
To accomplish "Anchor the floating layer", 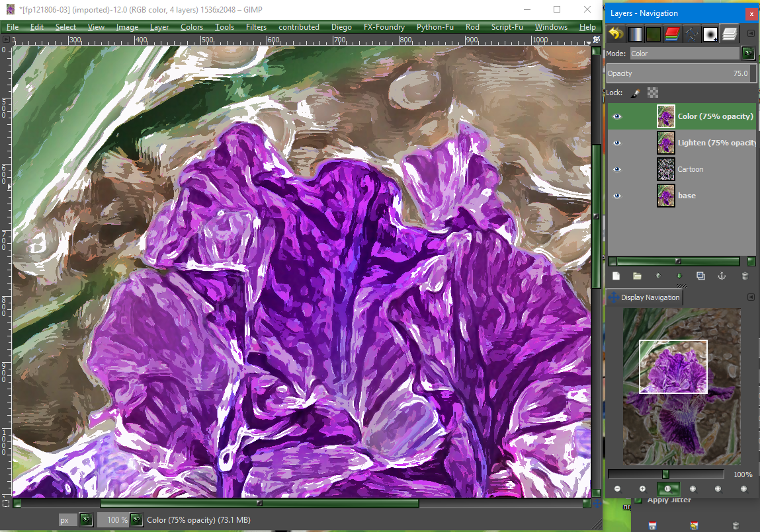I will click(x=722, y=276).
